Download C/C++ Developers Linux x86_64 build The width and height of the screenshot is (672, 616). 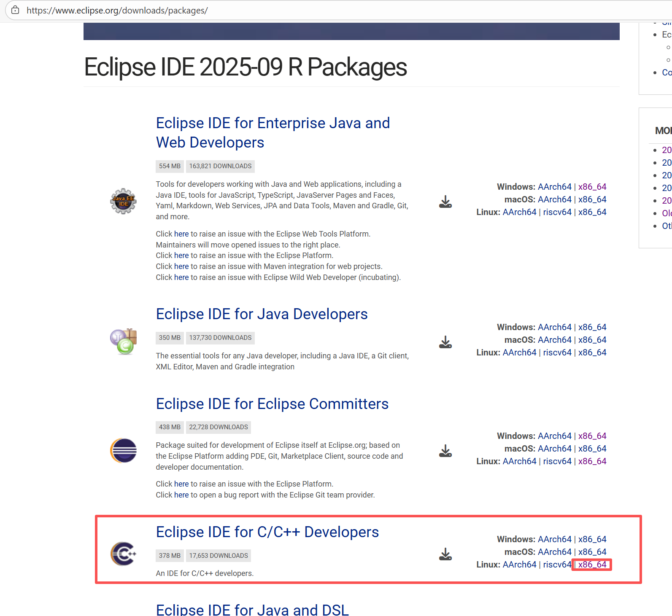point(592,565)
